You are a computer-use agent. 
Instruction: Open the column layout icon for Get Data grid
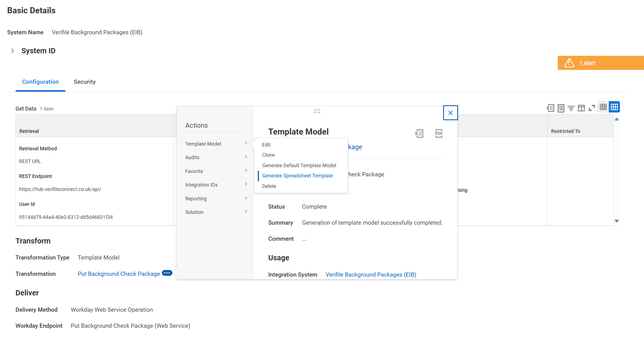tap(581, 108)
